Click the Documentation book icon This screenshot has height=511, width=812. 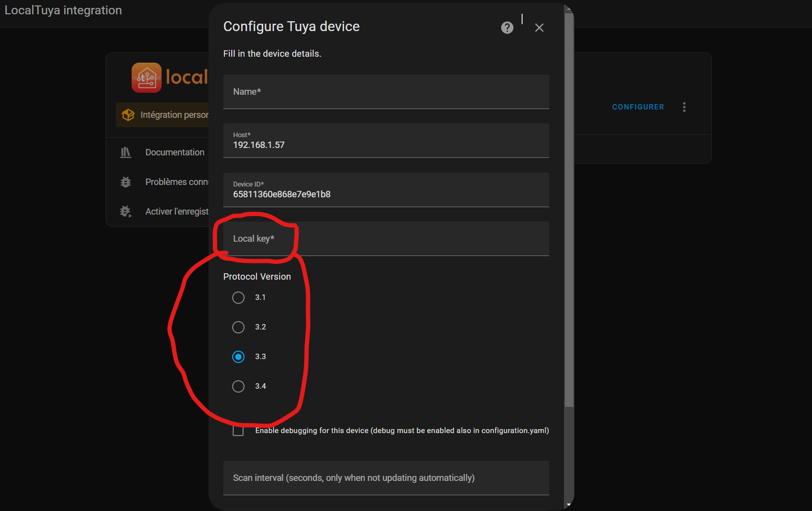point(126,152)
